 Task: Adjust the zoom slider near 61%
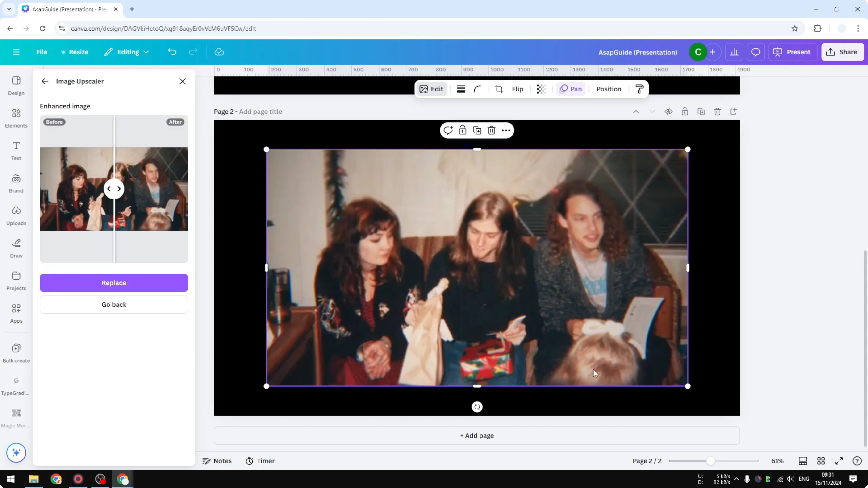(x=711, y=461)
